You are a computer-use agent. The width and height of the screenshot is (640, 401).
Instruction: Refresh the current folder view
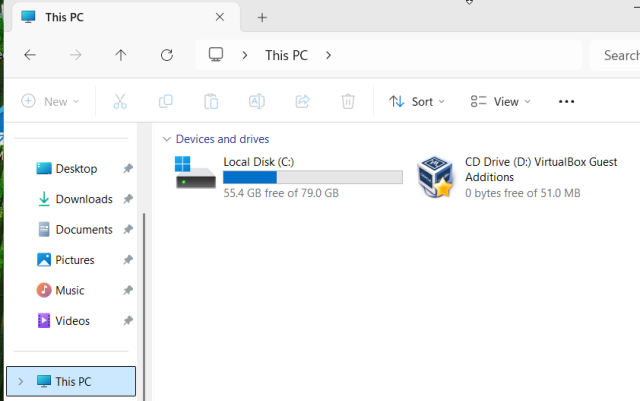point(167,55)
